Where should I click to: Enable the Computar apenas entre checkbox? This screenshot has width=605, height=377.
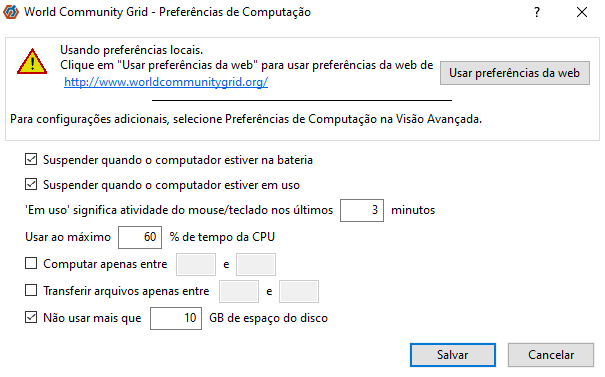click(31, 264)
